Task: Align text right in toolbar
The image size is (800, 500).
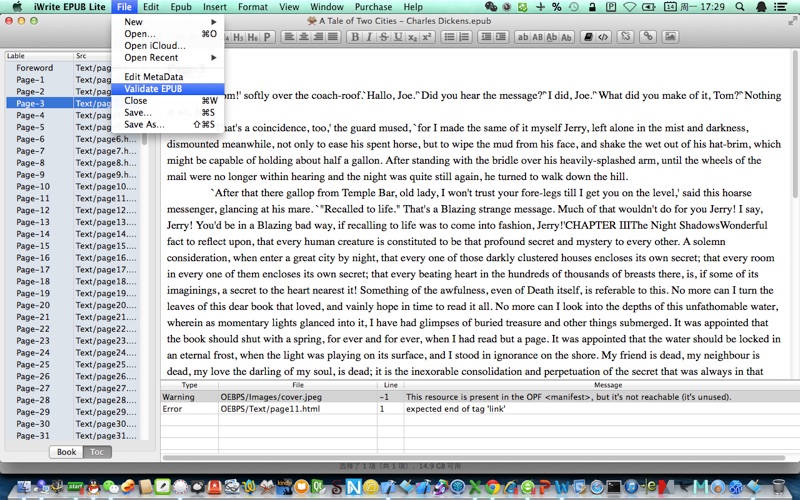Action: coord(318,37)
